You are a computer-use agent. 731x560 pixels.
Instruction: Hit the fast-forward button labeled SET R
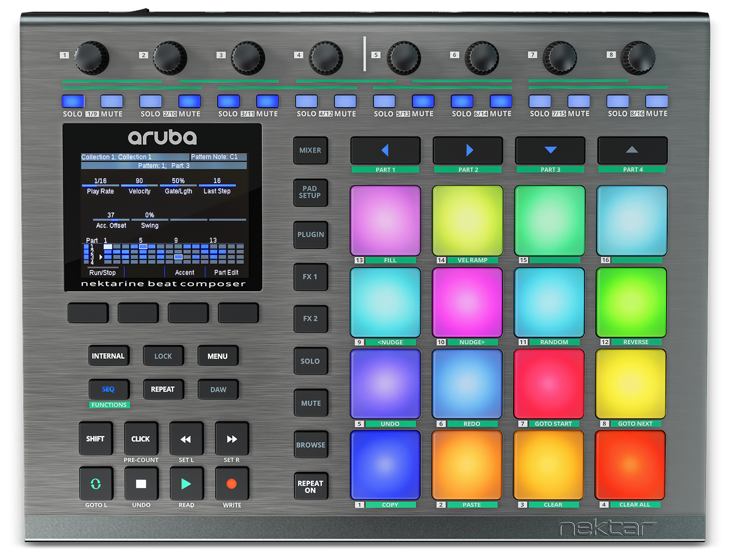pyautogui.click(x=232, y=439)
